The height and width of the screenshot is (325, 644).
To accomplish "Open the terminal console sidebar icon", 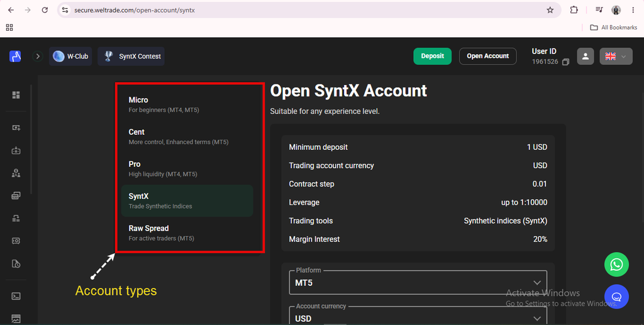I will [x=16, y=296].
